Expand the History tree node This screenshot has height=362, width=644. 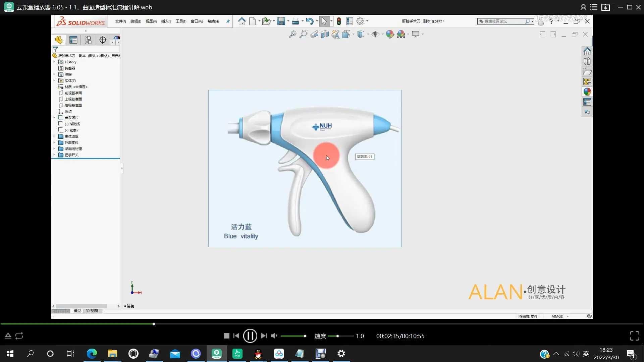54,62
